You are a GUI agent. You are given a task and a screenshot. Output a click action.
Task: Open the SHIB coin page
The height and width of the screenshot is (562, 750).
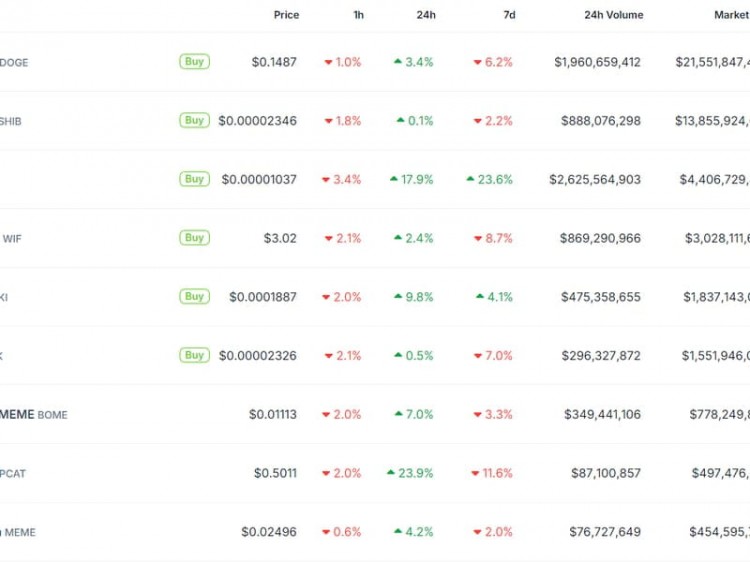pyautogui.click(x=11, y=121)
